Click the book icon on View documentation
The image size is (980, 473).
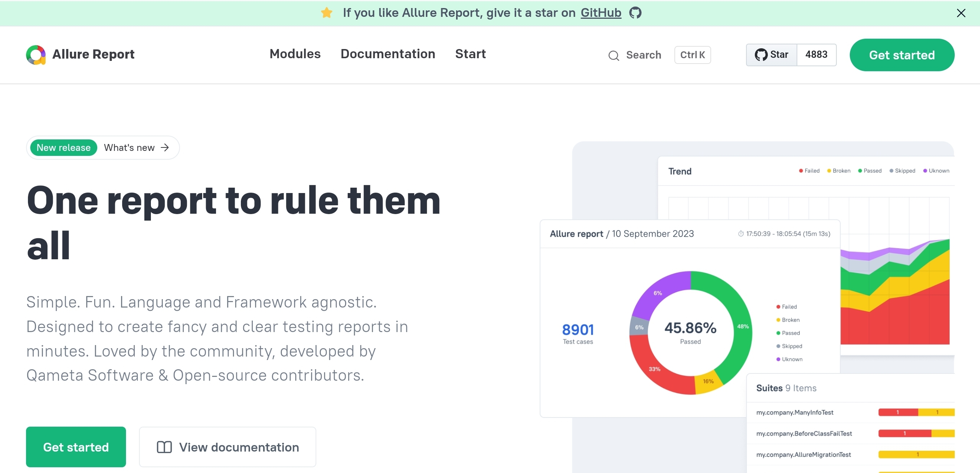click(x=164, y=447)
